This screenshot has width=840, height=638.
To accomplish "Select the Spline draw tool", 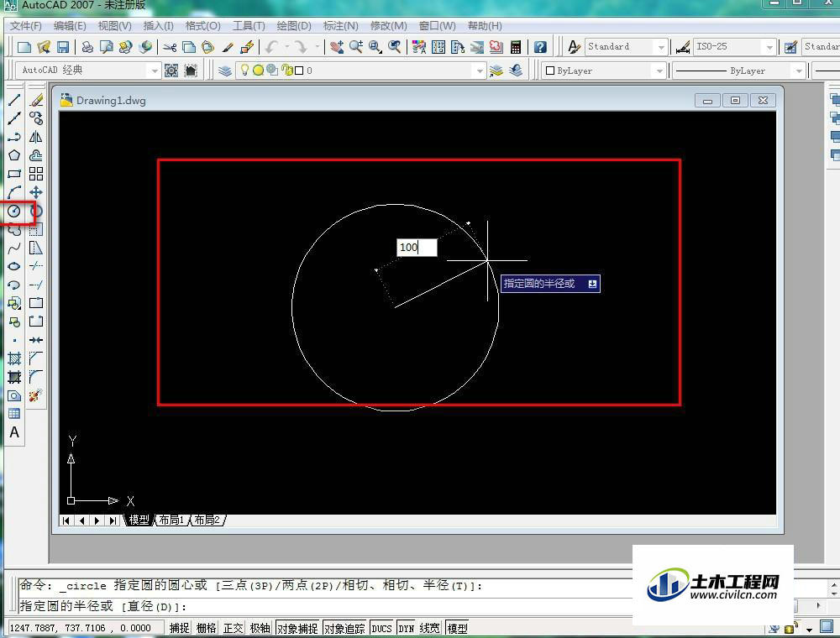I will pos(14,248).
